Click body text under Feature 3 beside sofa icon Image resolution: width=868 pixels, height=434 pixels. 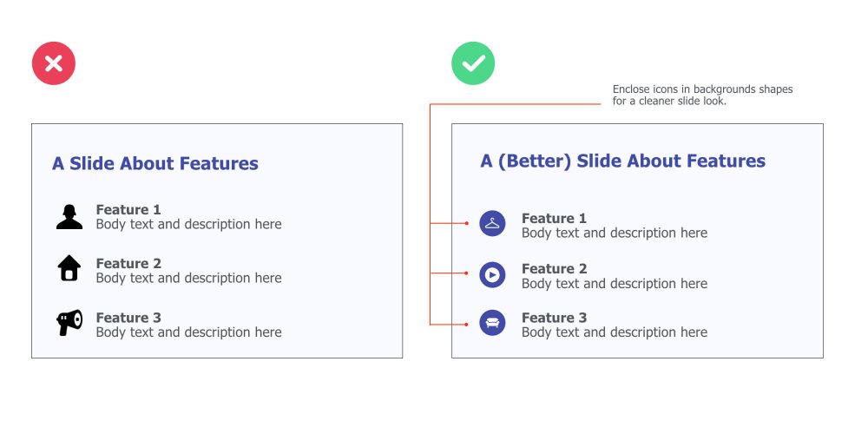(x=615, y=332)
